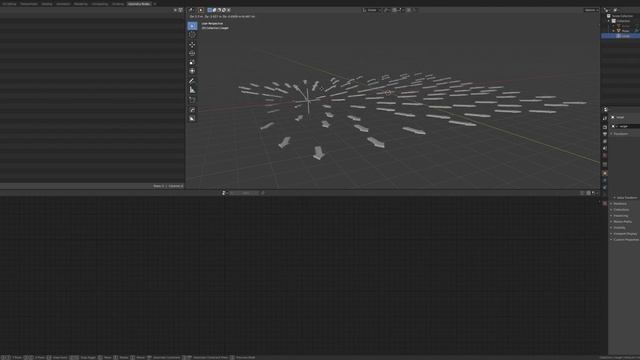Select Scene Collection in the Outliner
Screen dimensions: 640x360
point(622,16)
